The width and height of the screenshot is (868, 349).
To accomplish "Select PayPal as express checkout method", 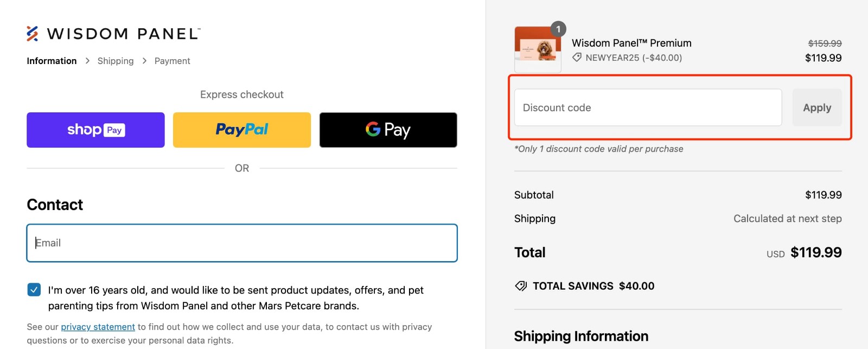I will (x=241, y=130).
